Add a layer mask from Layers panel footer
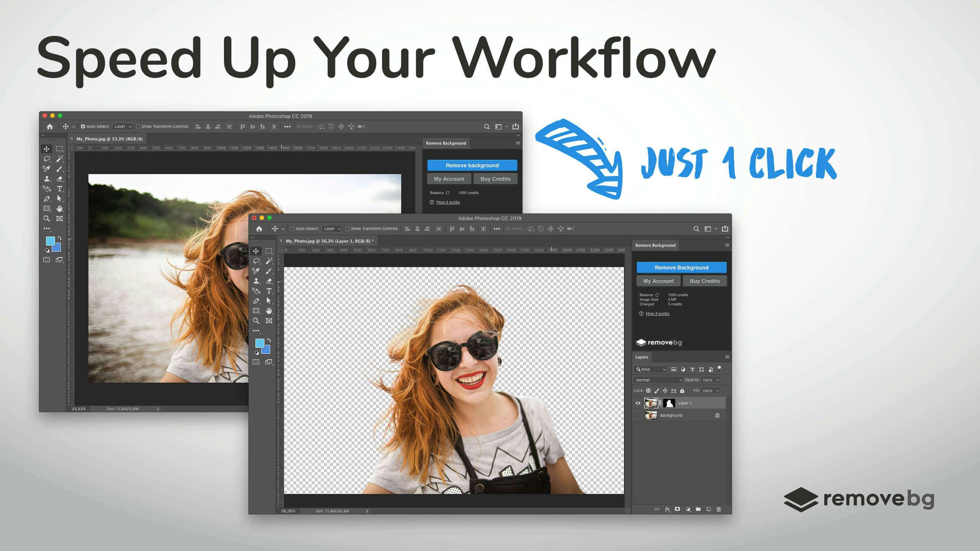This screenshot has width=980, height=551. click(678, 509)
